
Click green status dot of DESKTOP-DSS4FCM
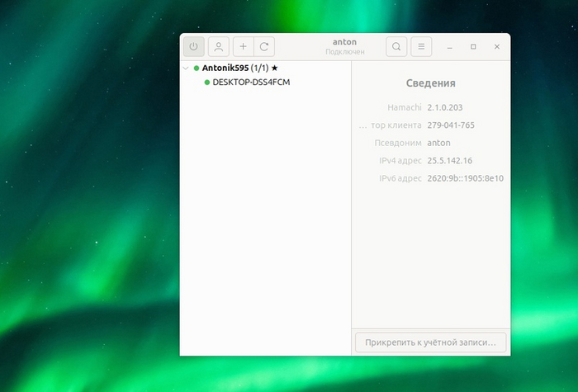(207, 83)
